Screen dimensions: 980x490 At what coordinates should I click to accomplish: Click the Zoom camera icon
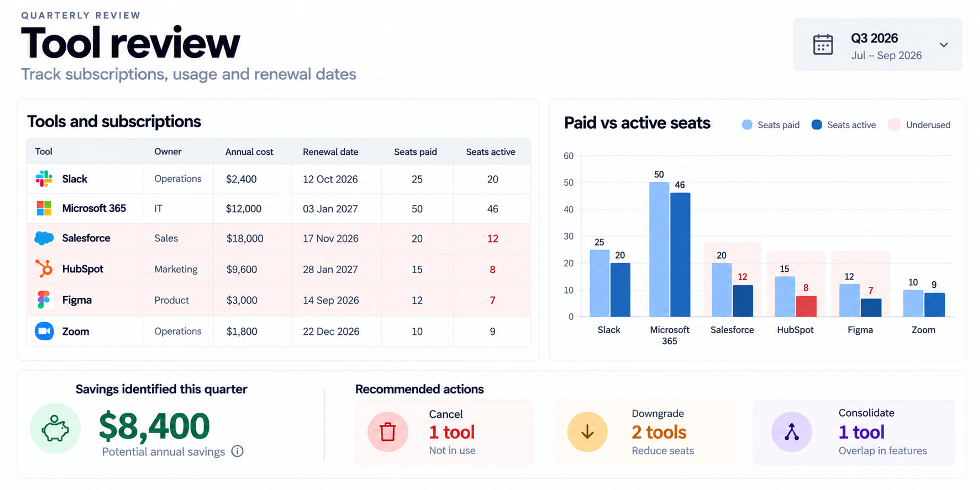coord(44,331)
